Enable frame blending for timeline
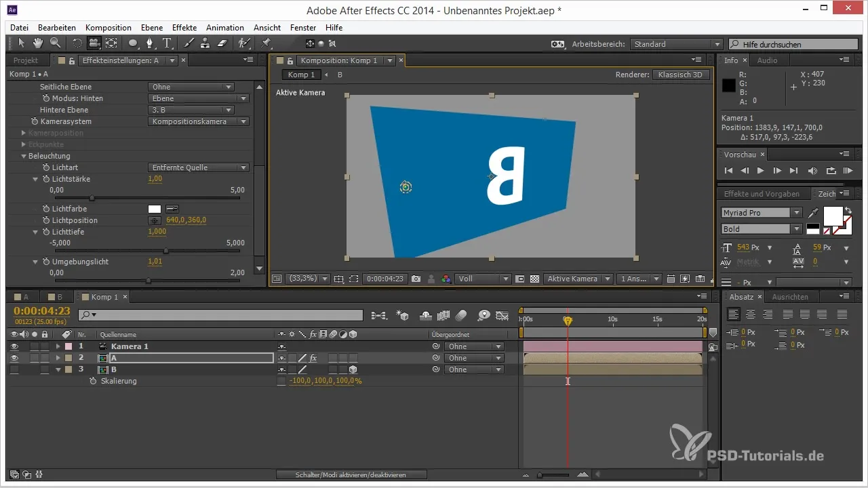The image size is (868, 488). pos(443,315)
